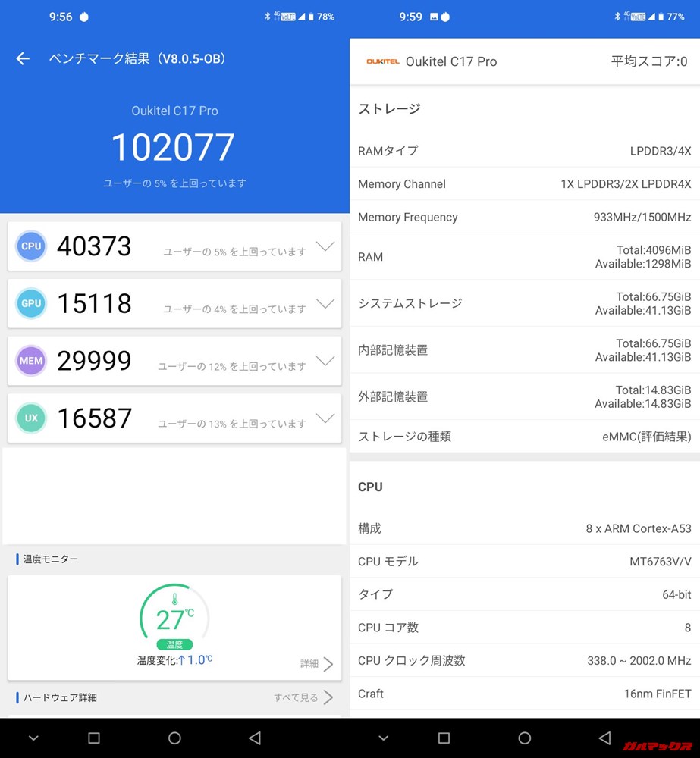
Task: Tap the back arrow beside ベンチマーク結果
Action: 22,58
